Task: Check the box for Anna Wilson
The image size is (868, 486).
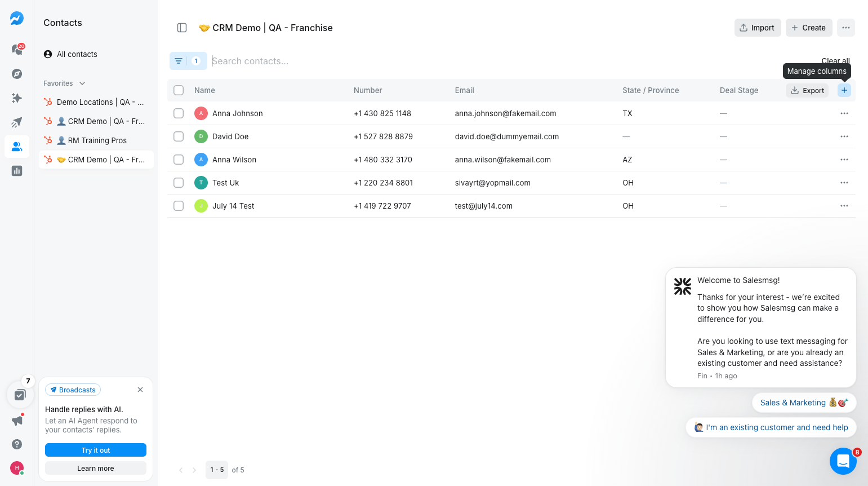Action: pyautogui.click(x=179, y=160)
